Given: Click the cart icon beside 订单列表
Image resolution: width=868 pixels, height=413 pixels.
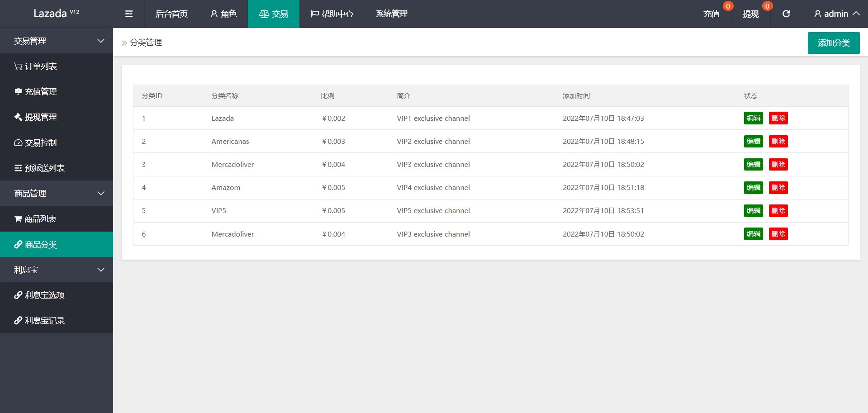Looking at the screenshot, I should [18, 66].
